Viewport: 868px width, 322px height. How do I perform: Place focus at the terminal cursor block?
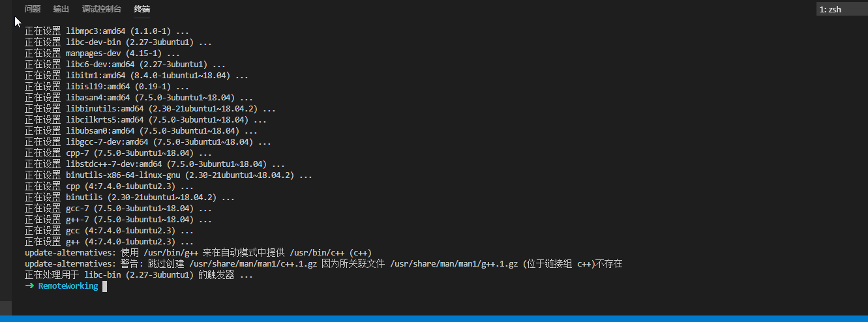pos(104,286)
